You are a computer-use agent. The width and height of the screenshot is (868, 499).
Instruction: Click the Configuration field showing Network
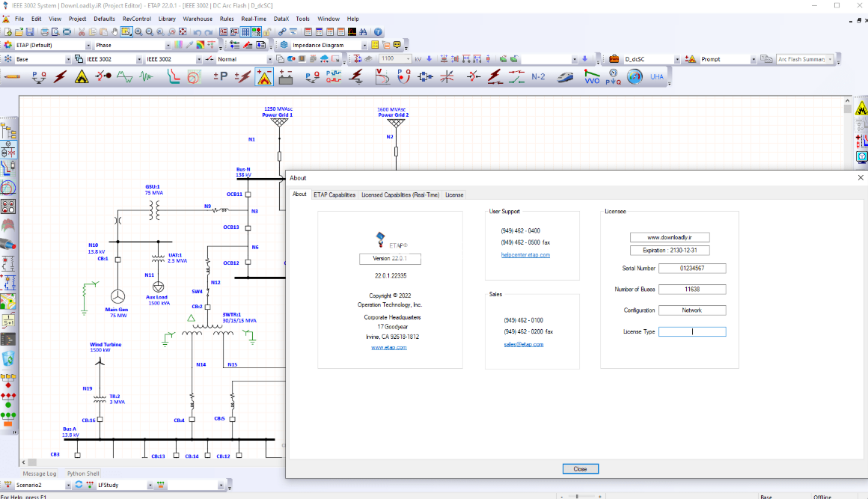coord(692,310)
